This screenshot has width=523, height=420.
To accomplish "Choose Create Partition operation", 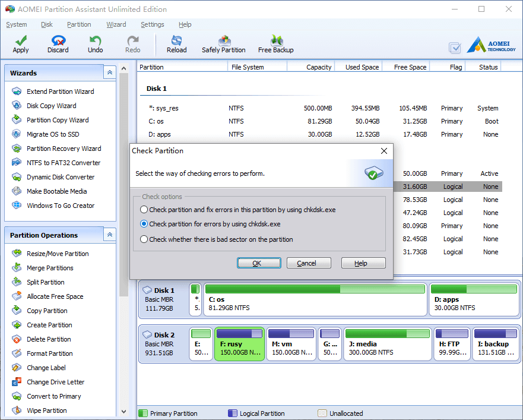I will (x=49, y=325).
